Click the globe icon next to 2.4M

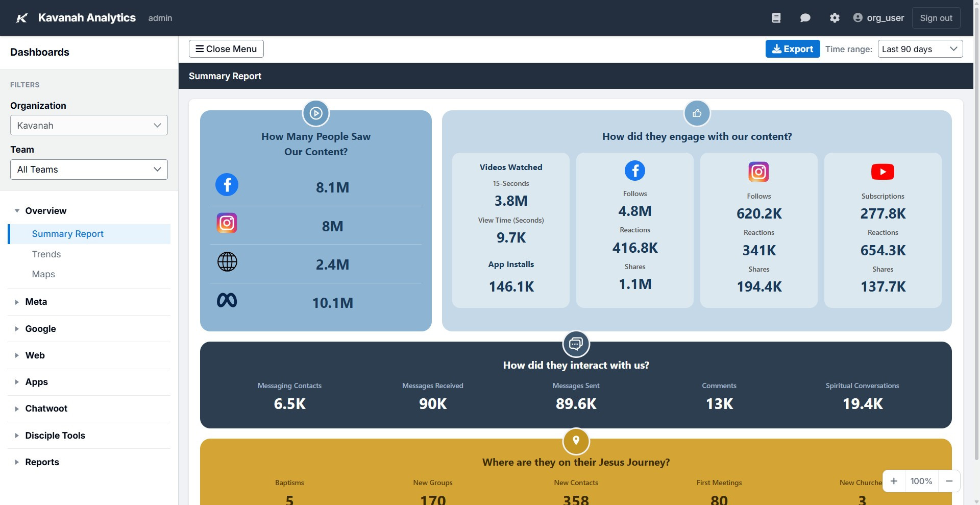227,261
